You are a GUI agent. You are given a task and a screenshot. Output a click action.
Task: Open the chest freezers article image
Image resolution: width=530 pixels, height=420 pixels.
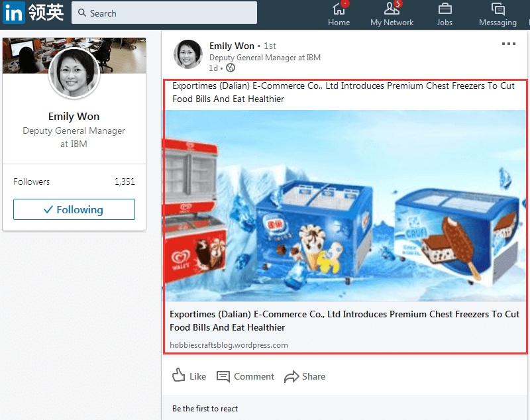345,205
